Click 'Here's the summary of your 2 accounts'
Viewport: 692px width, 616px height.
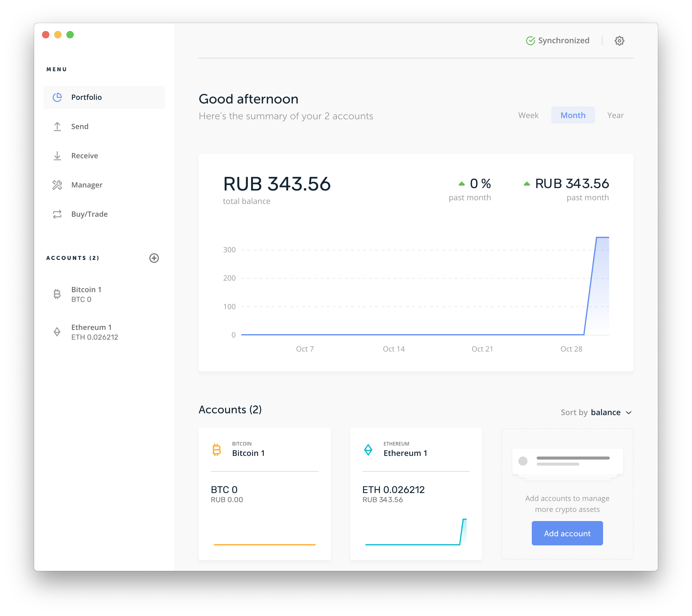pyautogui.click(x=286, y=116)
